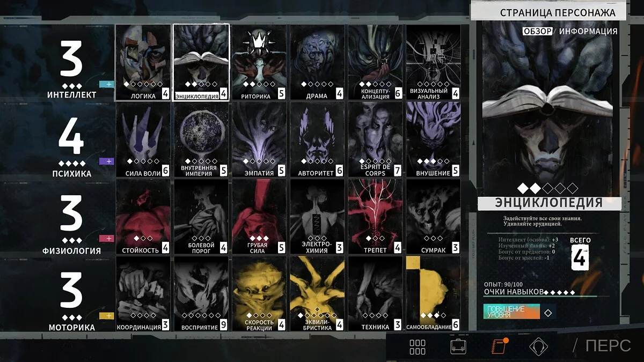Click the ПЕРС menu label
This screenshot has height=362, width=644.
608,346
